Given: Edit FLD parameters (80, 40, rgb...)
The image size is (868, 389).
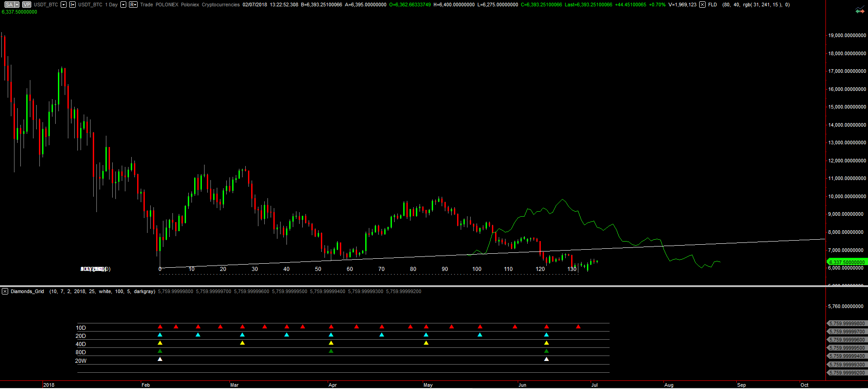Looking at the screenshot, I should (x=756, y=5).
